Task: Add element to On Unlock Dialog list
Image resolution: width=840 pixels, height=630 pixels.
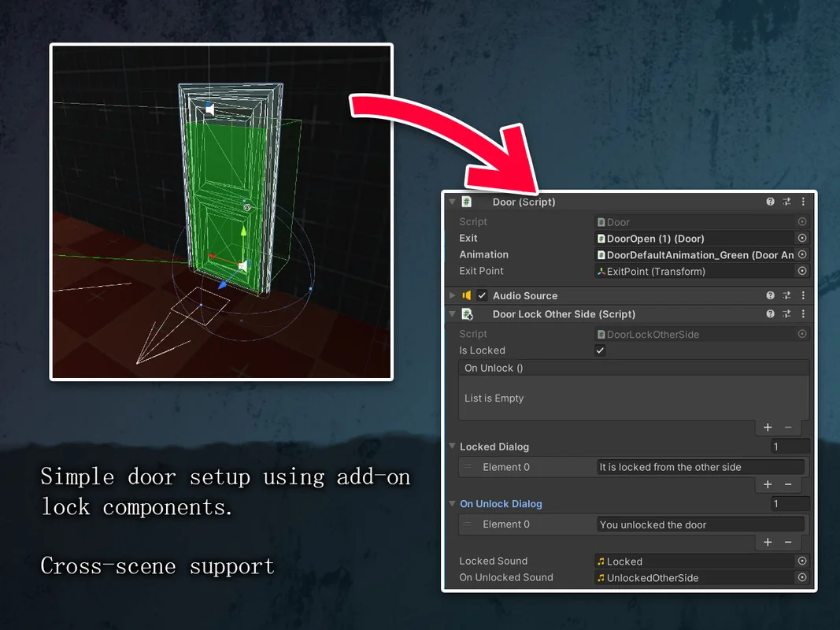Action: click(768, 543)
